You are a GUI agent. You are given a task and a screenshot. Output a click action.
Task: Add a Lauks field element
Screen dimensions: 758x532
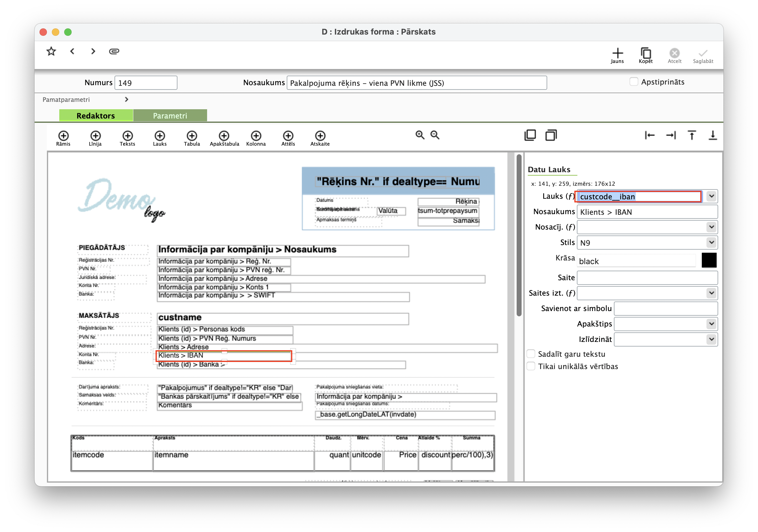[x=160, y=138]
